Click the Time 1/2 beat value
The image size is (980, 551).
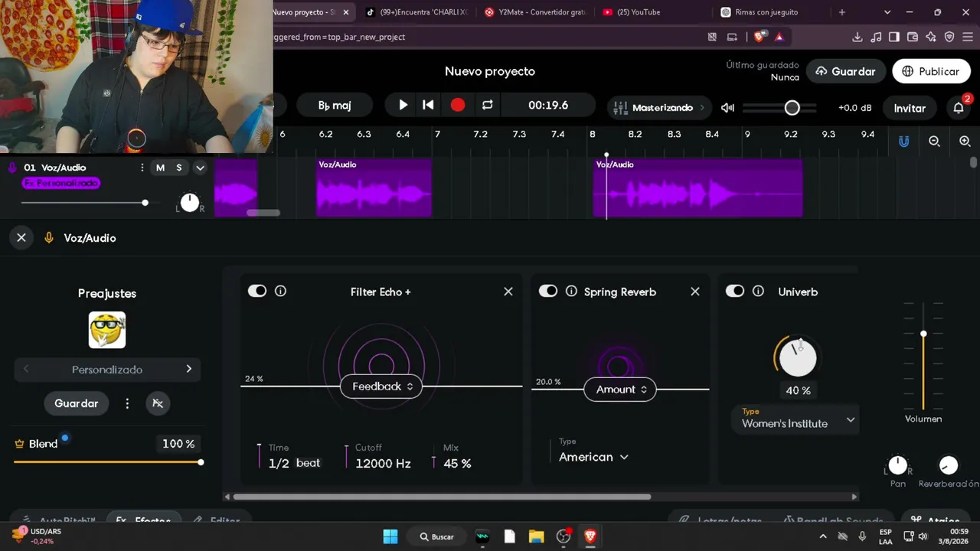point(294,463)
